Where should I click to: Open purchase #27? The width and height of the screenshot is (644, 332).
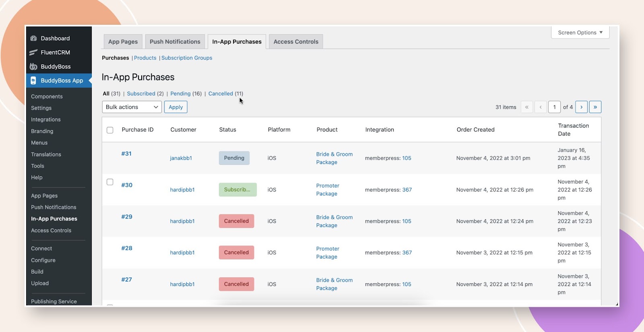126,279
